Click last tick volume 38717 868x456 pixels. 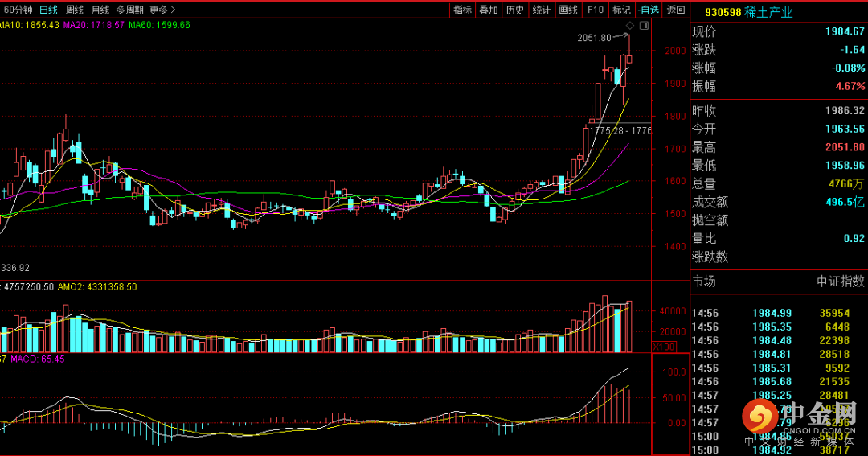point(834,450)
